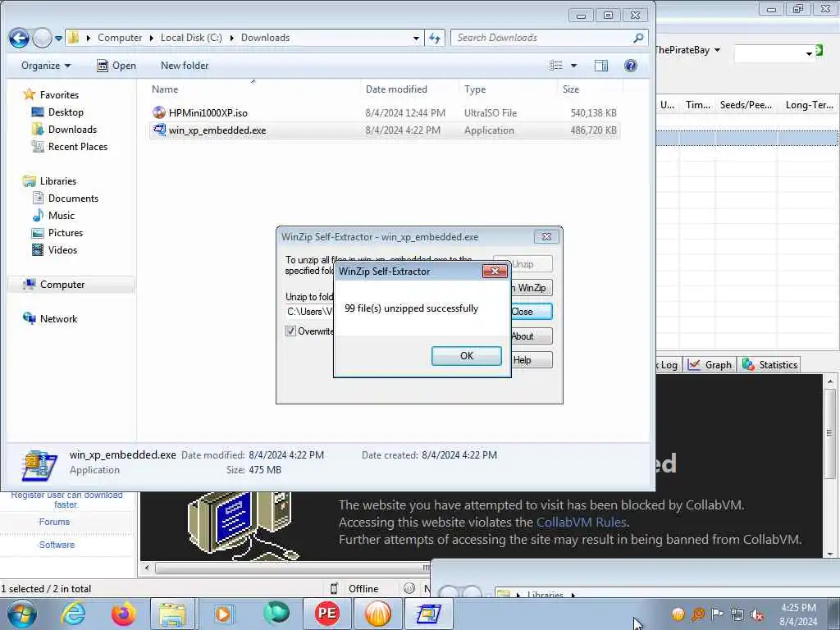Viewport: 840px width, 630px height.
Task: Click Computer in the address breadcrumb
Action: (x=120, y=38)
